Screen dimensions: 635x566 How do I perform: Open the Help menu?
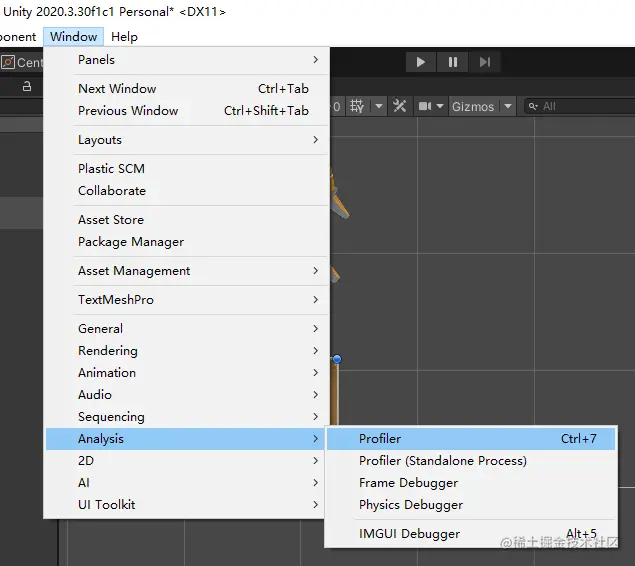coord(124,37)
